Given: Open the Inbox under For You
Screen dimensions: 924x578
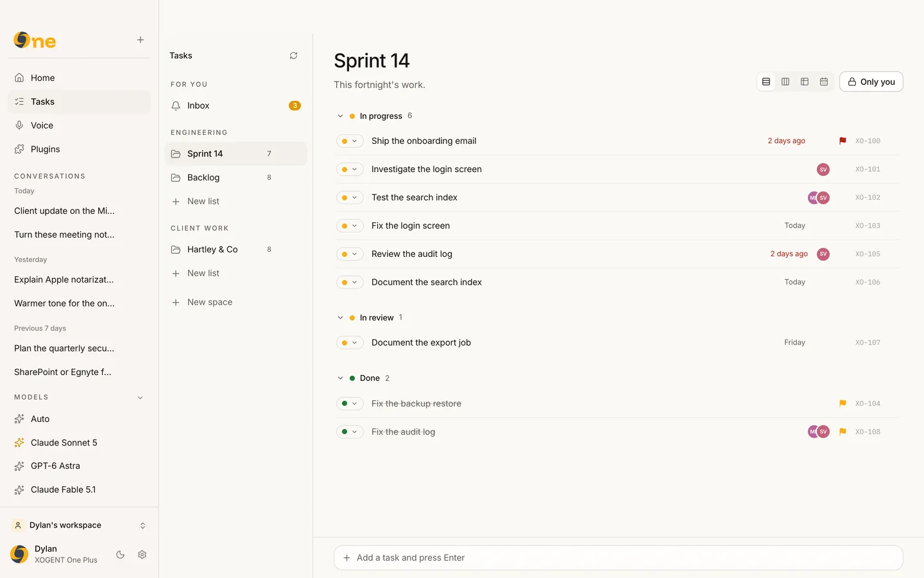Looking at the screenshot, I should click(x=236, y=106).
